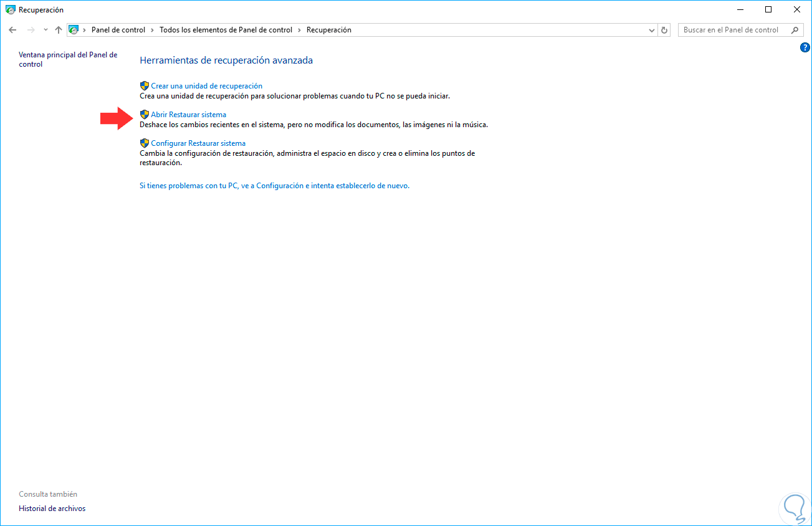
Task: Click Recuperación window title icon
Action: [11, 10]
